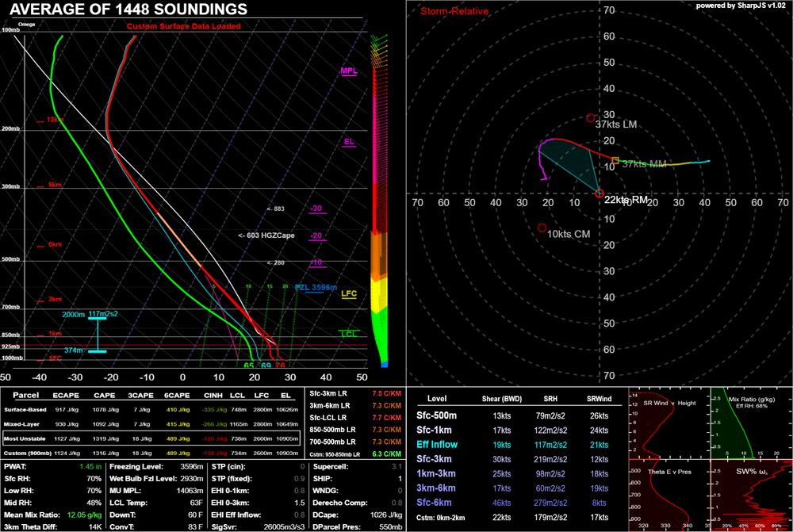Select the Mixed-Layer parcel row
This screenshot has height=532, width=793.
click(151, 424)
